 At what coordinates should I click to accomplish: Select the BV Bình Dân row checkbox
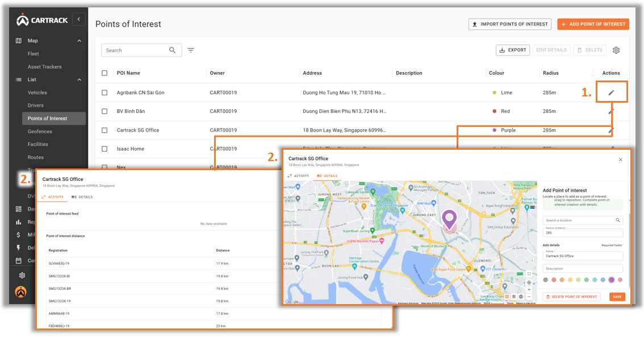tap(104, 111)
